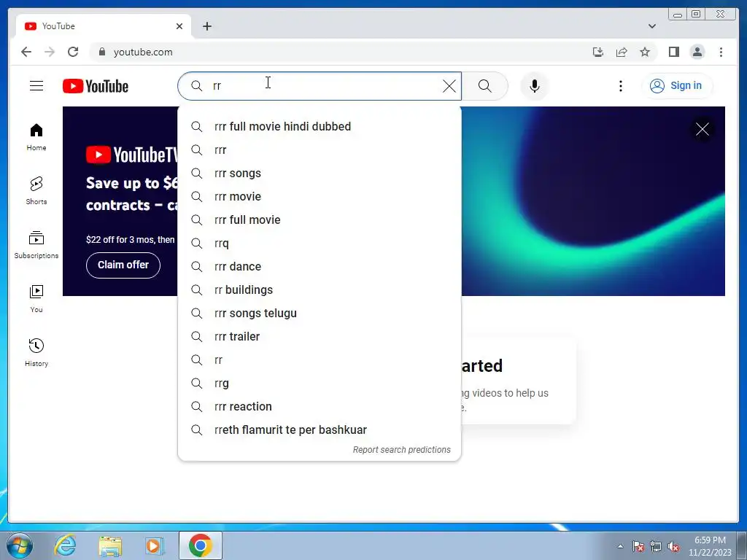Pick the 'rrr movie' suggestion
This screenshot has width=747, height=560.
[320, 197]
